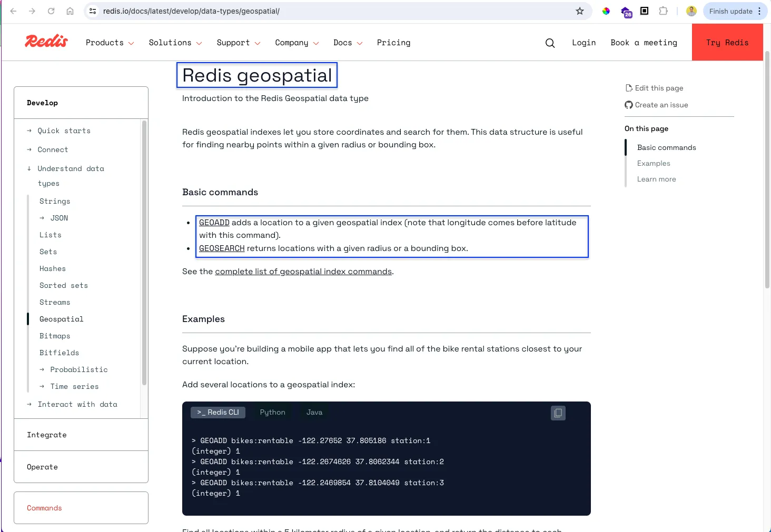Click the browser back arrow
Image resolution: width=771 pixels, height=532 pixels.
coord(13,11)
